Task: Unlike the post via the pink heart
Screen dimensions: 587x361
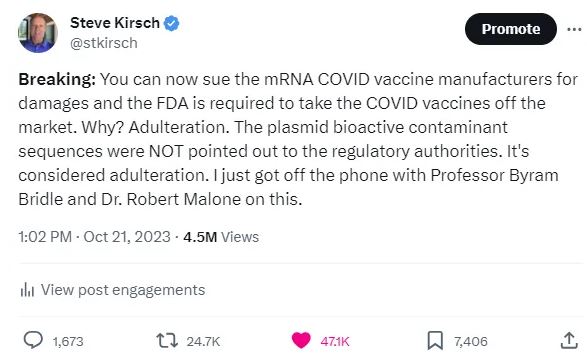Action: (x=301, y=340)
